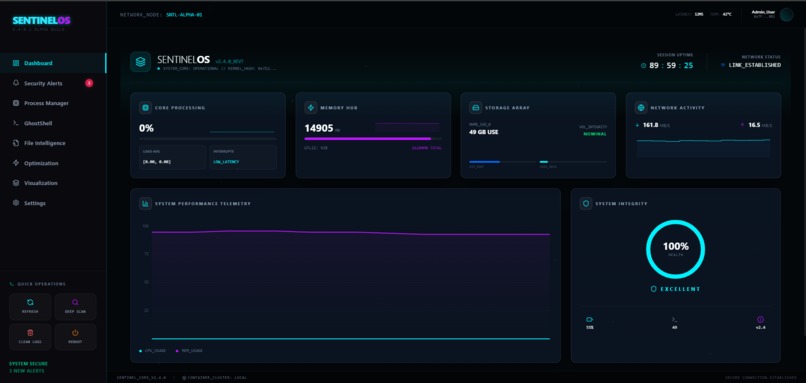Click the SentinelOS stacked layers logo icon
This screenshot has width=806, height=383.
point(140,62)
